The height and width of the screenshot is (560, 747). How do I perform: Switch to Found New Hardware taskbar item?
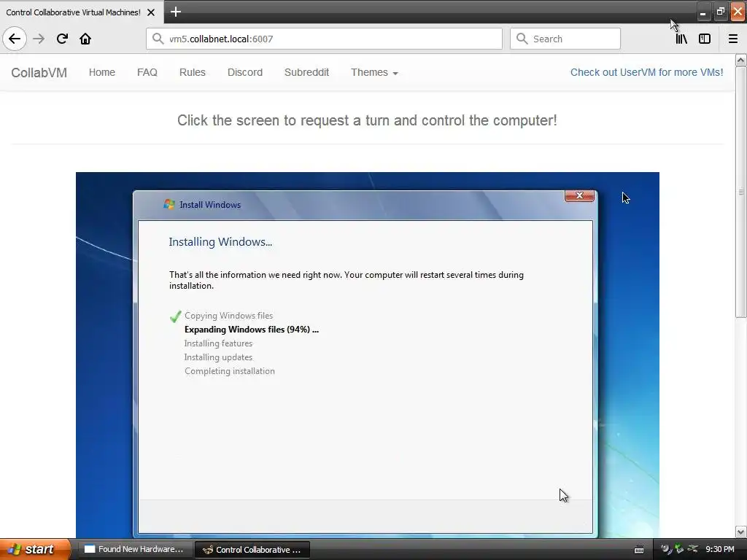134,549
